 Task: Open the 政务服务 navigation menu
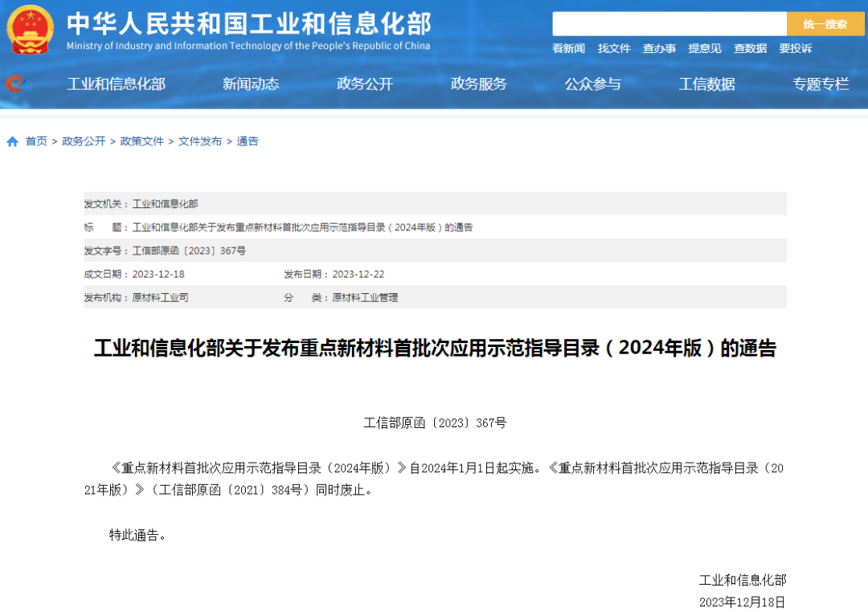click(479, 84)
